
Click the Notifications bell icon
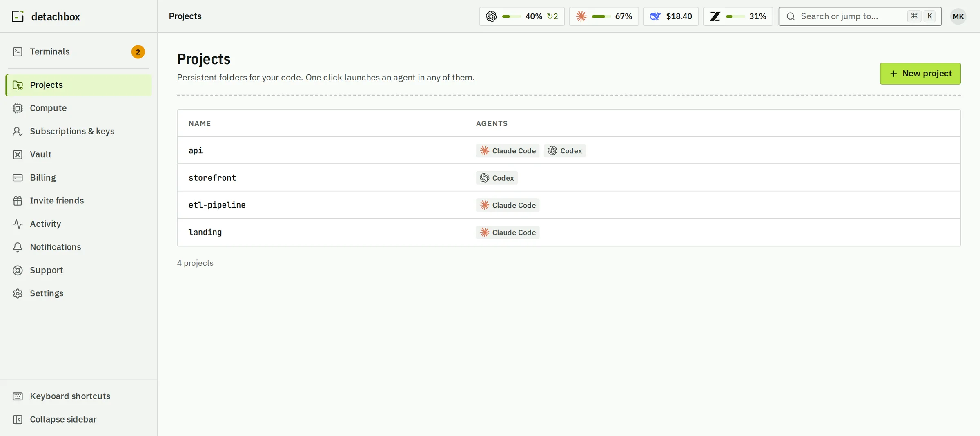tap(18, 247)
